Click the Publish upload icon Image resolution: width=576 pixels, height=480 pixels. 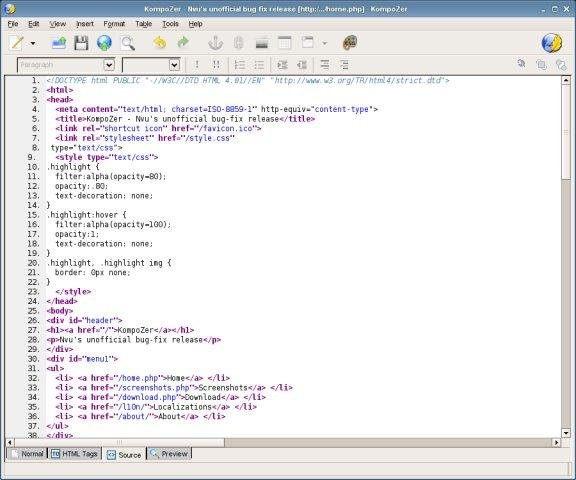click(59, 43)
